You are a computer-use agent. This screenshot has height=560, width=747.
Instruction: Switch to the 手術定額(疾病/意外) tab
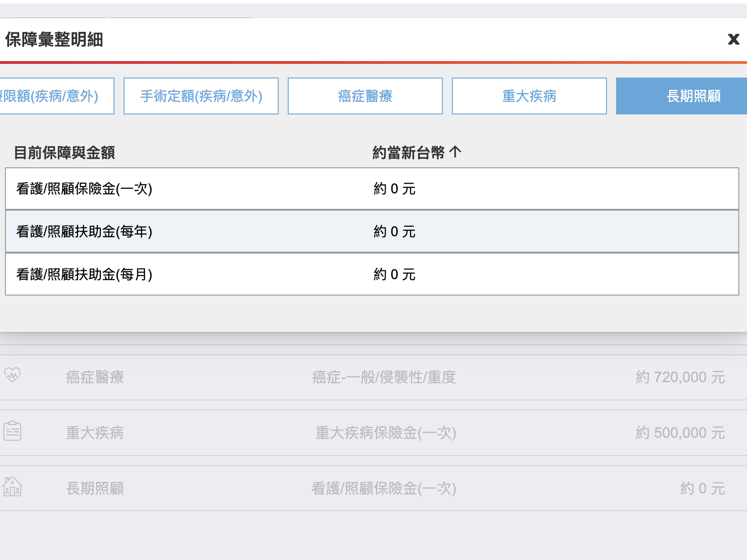(201, 96)
